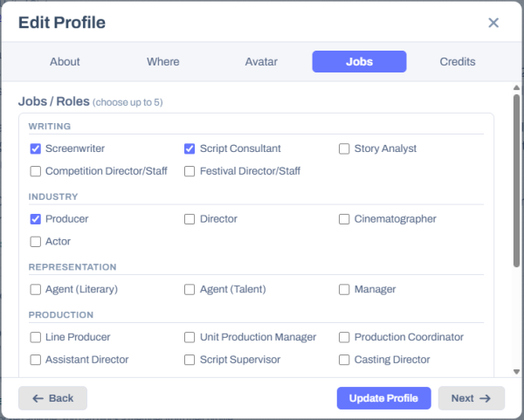Switch to the About tab
Screen dimensions: 524x420
coord(65,61)
